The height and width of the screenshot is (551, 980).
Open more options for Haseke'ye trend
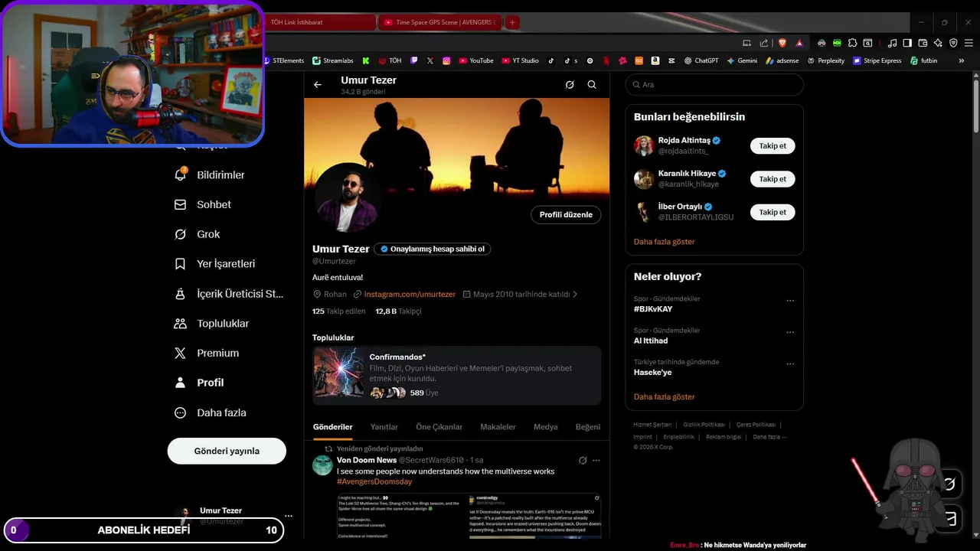pyautogui.click(x=790, y=364)
